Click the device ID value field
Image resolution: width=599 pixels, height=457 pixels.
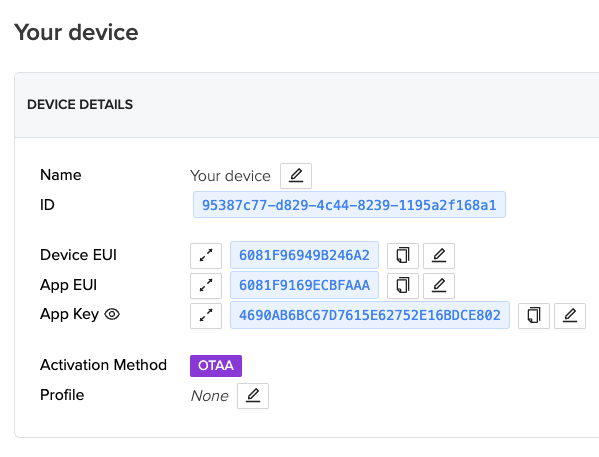[349, 205]
